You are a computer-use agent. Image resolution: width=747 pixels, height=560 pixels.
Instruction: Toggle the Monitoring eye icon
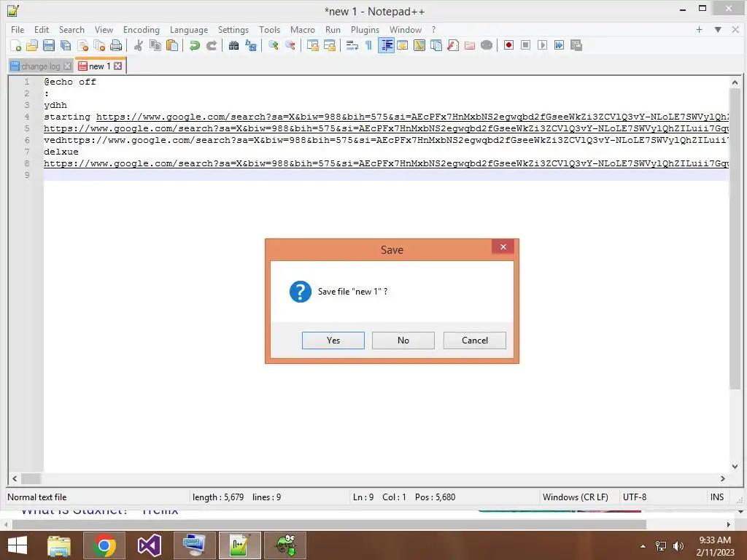487,45
